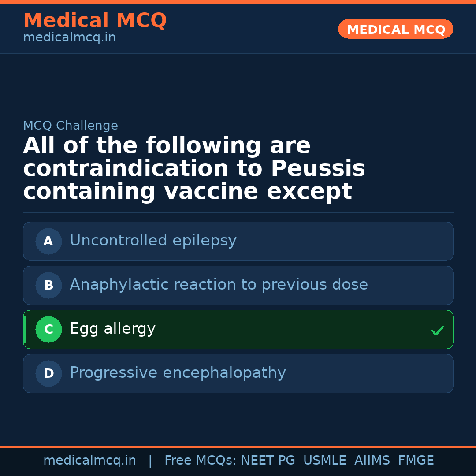The height and width of the screenshot is (476, 476).
Task: Click the A letter circle icon
Action: 48,241
